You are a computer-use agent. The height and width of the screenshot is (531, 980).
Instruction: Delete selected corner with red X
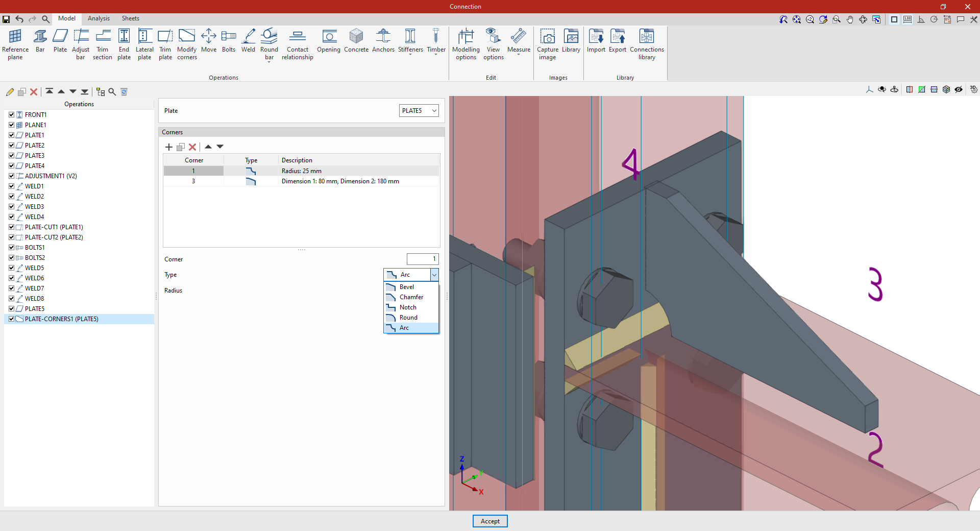(192, 147)
